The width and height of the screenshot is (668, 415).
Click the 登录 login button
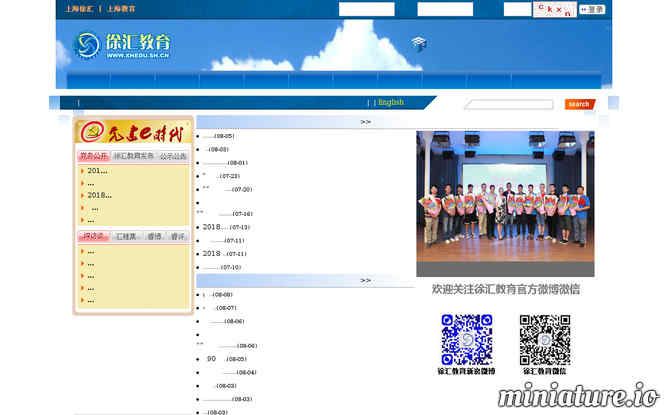593,10
